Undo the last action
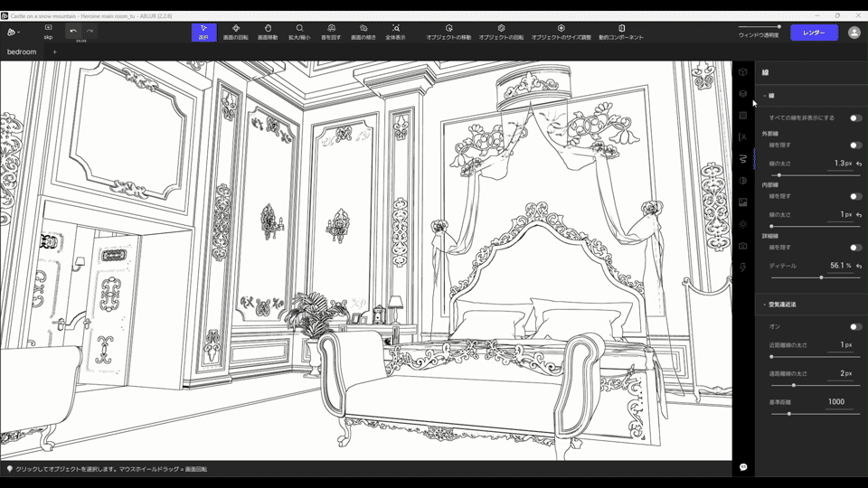Screen dimensions: 868x488 (73, 31)
